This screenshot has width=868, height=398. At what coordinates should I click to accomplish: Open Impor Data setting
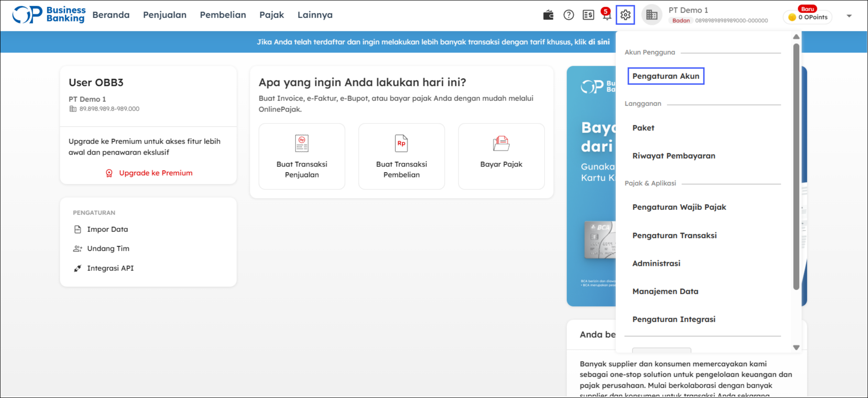click(x=107, y=229)
